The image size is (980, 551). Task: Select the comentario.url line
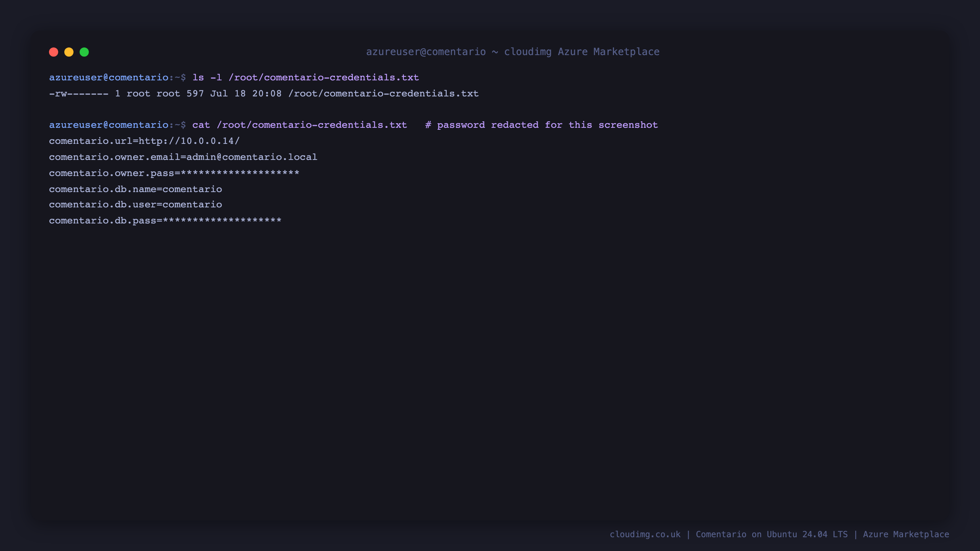(x=144, y=141)
